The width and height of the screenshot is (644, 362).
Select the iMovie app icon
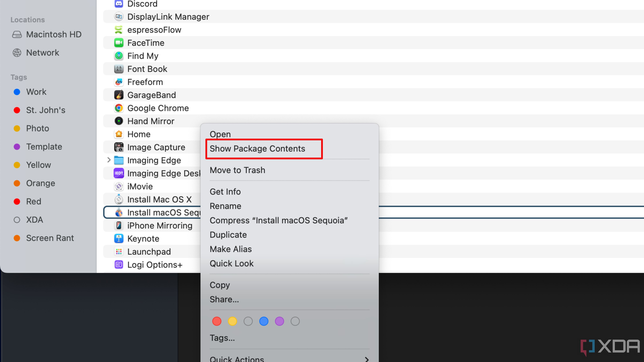pos(119,186)
